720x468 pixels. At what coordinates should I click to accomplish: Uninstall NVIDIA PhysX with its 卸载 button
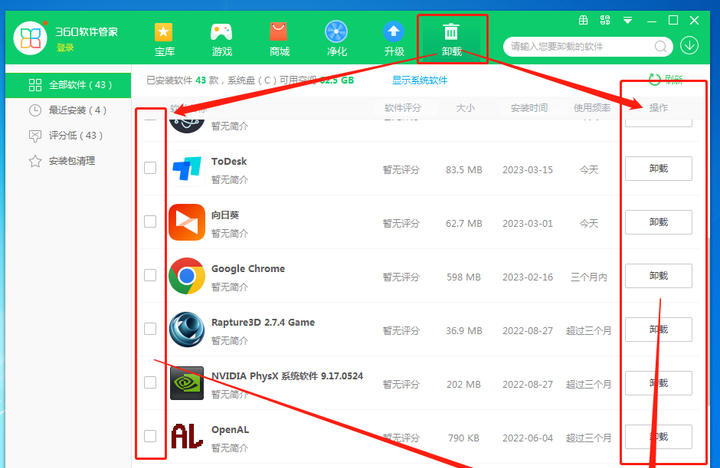tap(658, 383)
